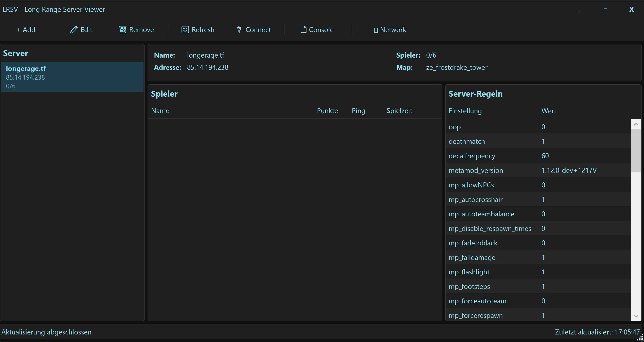Sort players by Punkte column
644x342 pixels.
327,111
